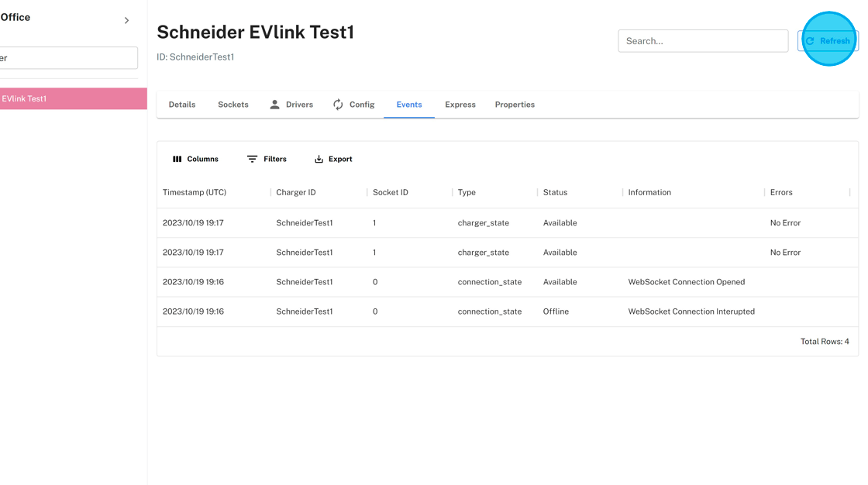
Task: Expand the Office sidebar chevron
Action: point(127,20)
